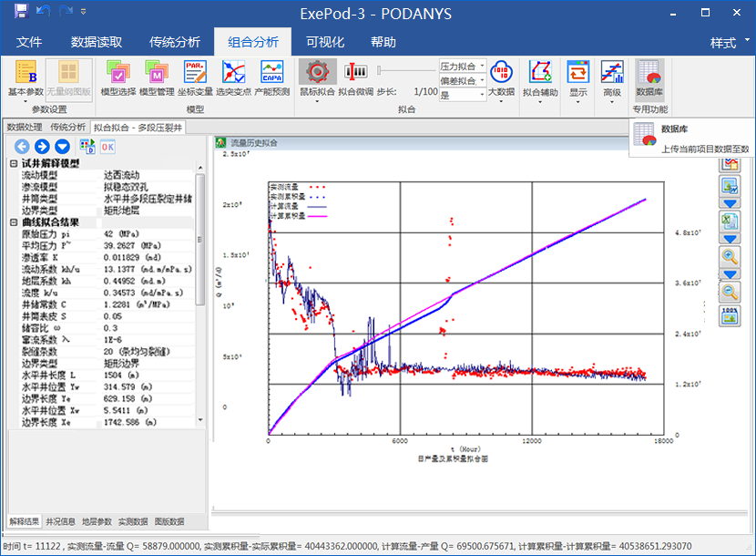Switch to the 可视化 ribbon tab
This screenshot has width=756, height=556.
(325, 42)
